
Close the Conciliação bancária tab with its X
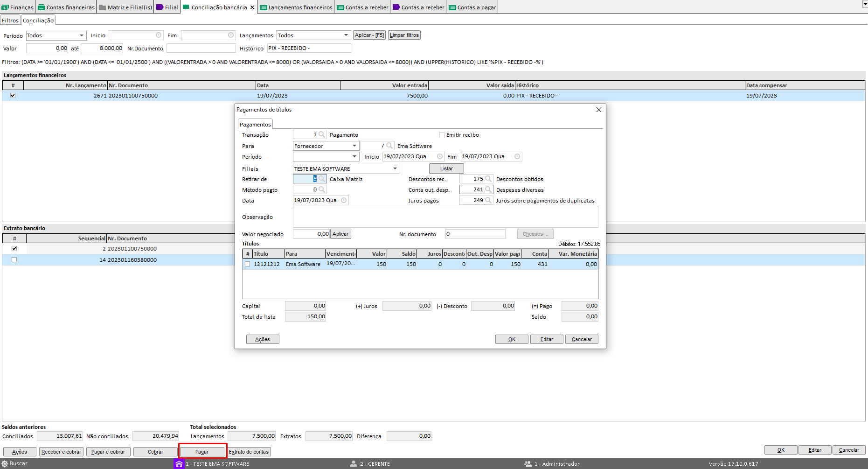(x=252, y=7)
